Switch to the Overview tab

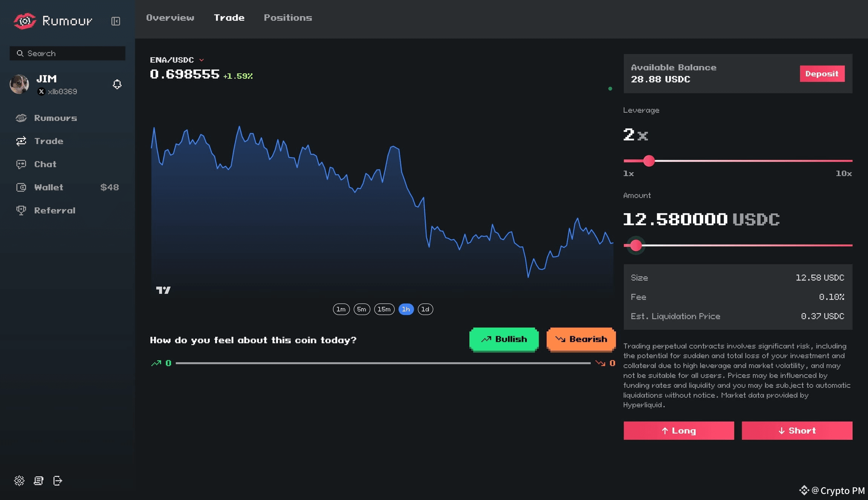[x=170, y=18]
